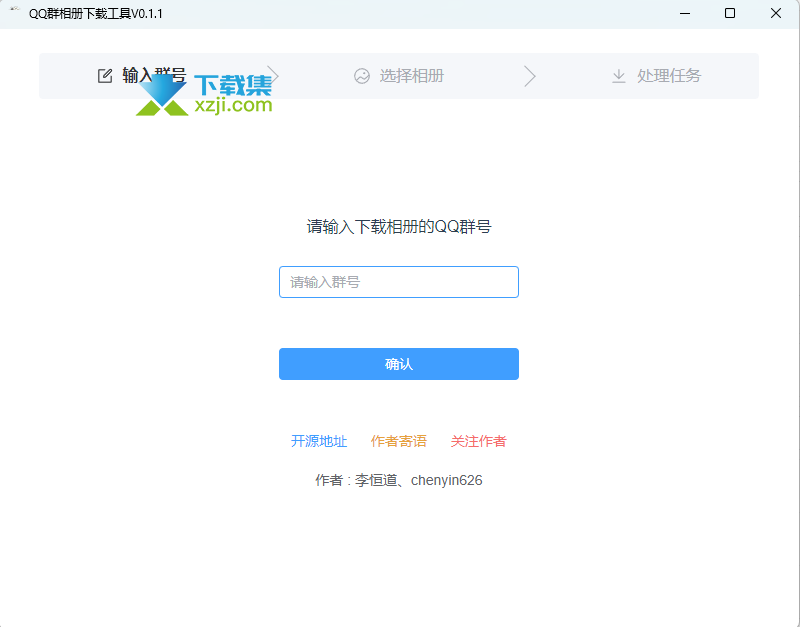
Task: Open the 作者寄语 link
Action: coord(399,441)
